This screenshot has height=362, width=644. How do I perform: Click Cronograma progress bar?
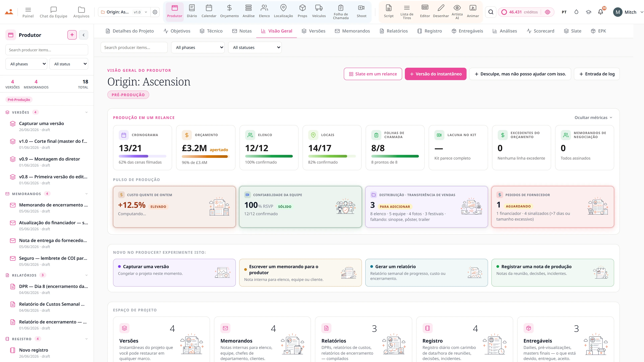(x=143, y=156)
